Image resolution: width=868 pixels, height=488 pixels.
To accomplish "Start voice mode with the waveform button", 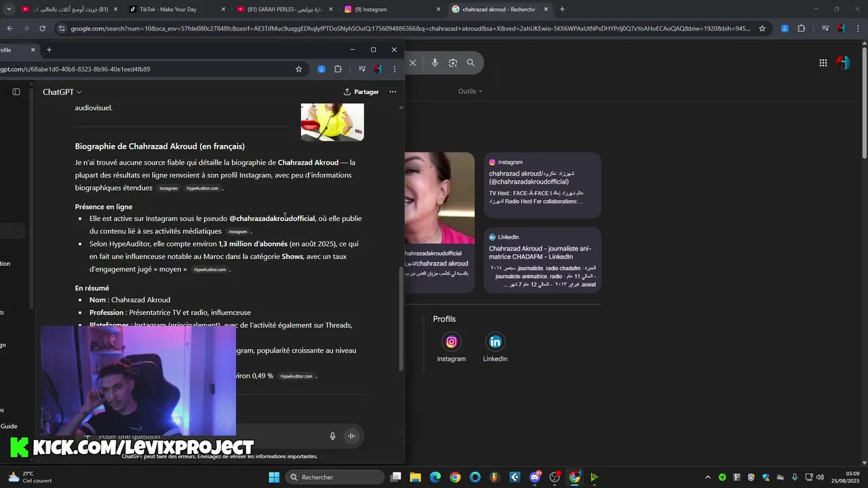I will pyautogui.click(x=352, y=436).
